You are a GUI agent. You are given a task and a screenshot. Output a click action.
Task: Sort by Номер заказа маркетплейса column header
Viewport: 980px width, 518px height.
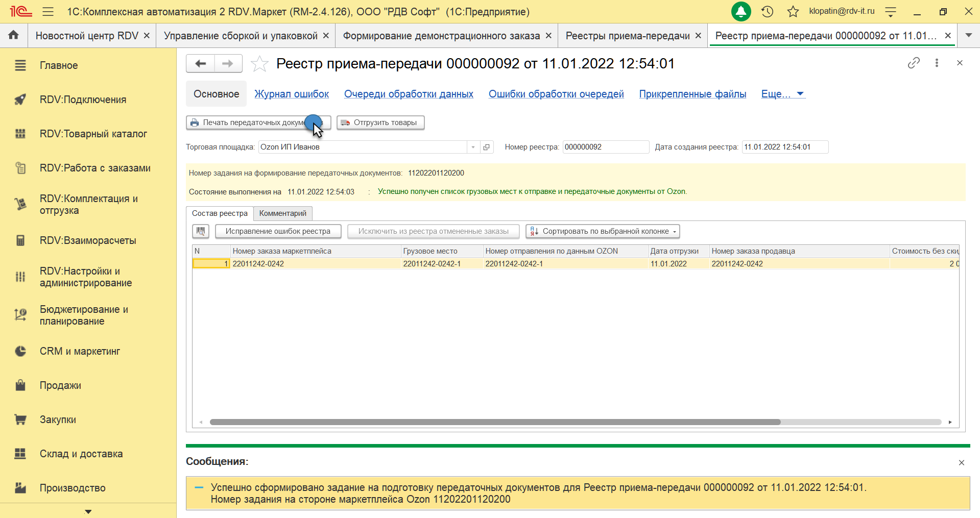click(x=316, y=251)
